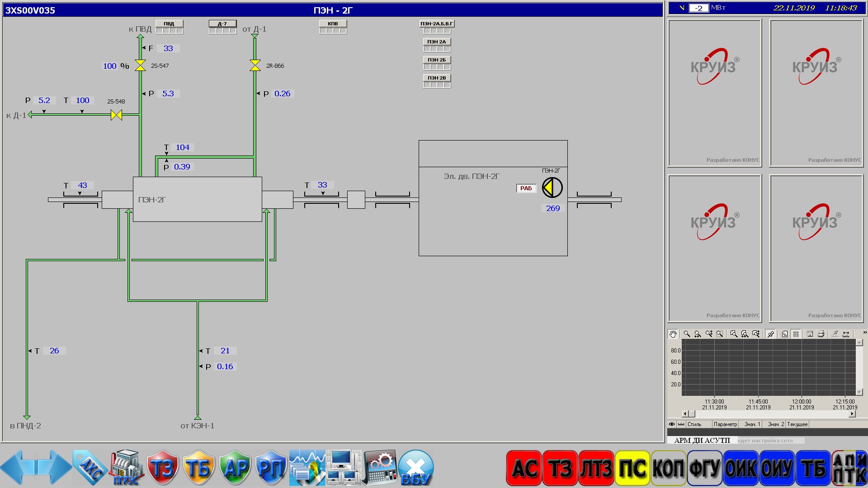Viewport: 868px width, 488px height.
Task: Select the horizontal zoom tool
Action: (698, 334)
